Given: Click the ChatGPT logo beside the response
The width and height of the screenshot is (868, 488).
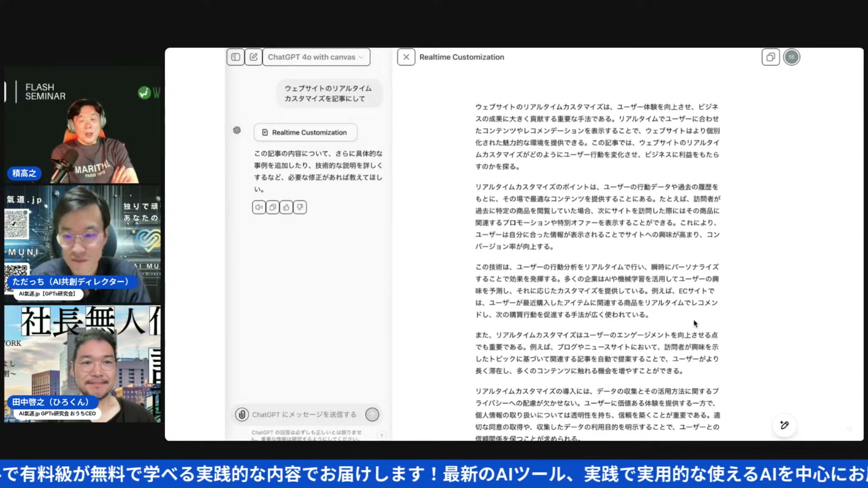Looking at the screenshot, I should (x=237, y=130).
